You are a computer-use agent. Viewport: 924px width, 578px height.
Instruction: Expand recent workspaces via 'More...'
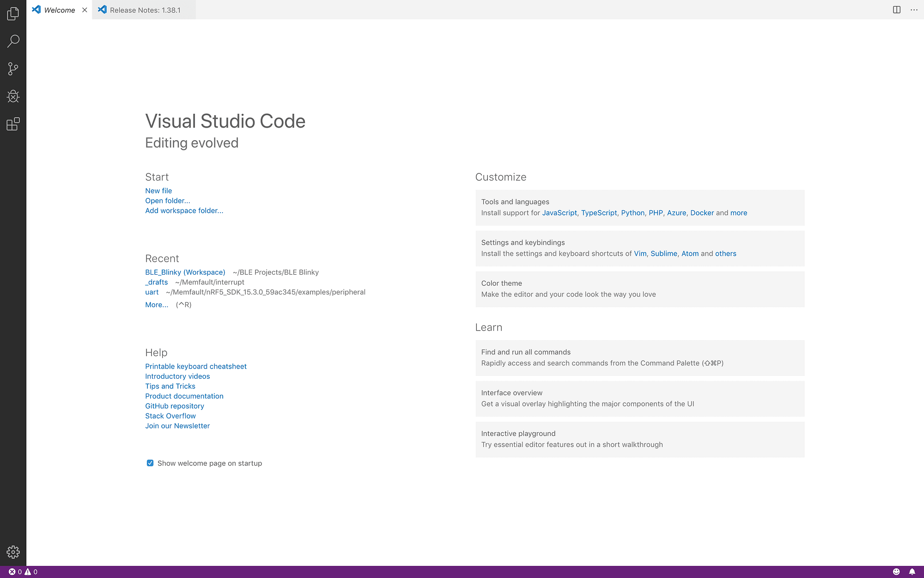click(157, 304)
